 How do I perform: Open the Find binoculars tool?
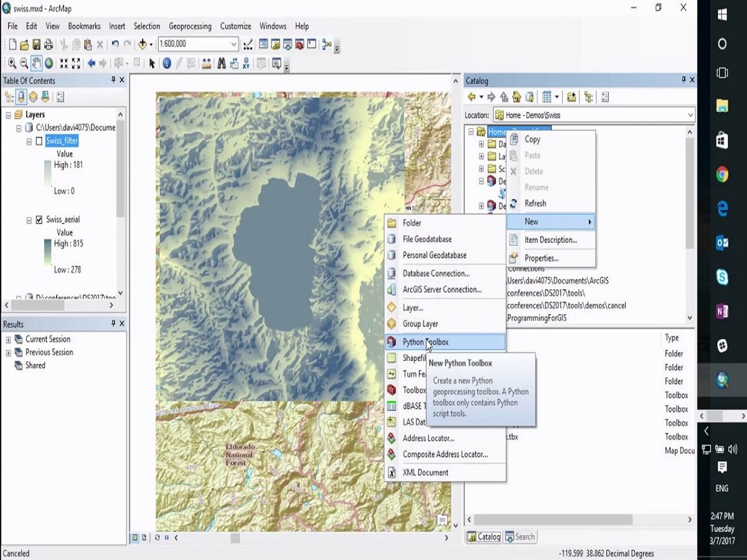coord(221,63)
